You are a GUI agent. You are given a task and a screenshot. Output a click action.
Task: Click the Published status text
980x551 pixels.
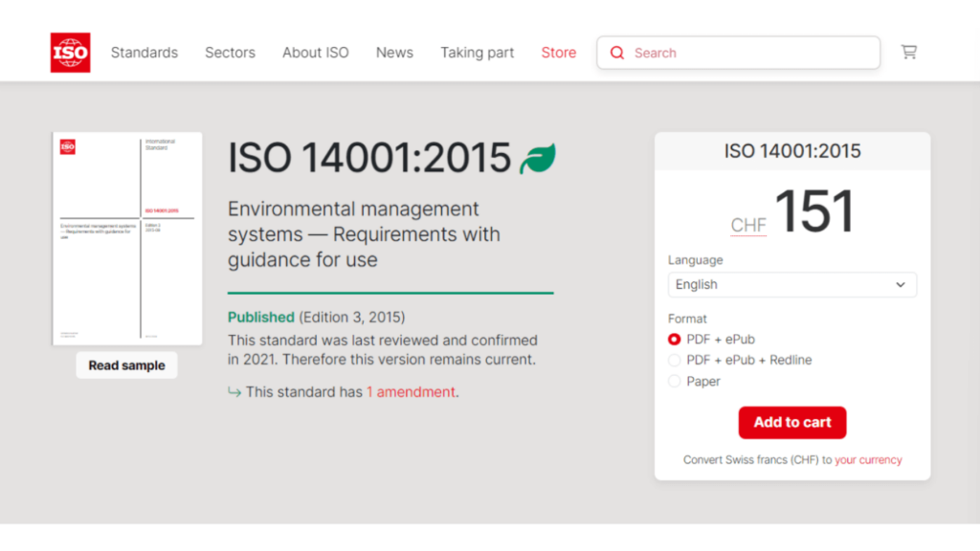coord(260,318)
